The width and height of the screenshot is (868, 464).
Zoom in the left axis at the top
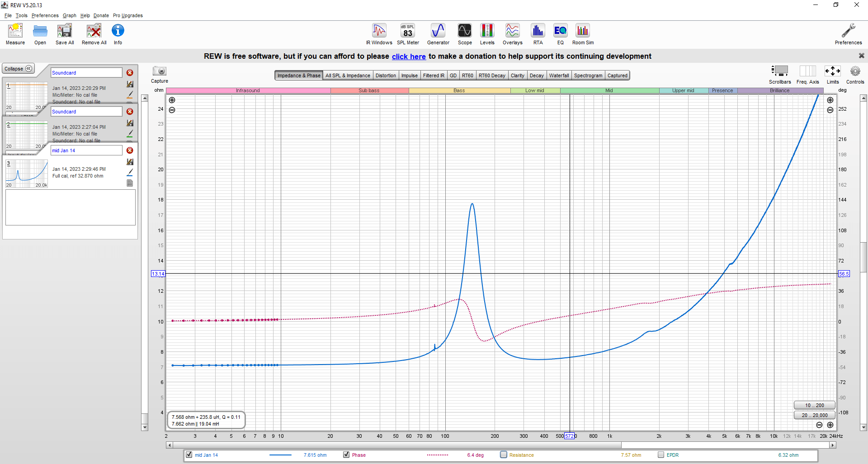172,100
